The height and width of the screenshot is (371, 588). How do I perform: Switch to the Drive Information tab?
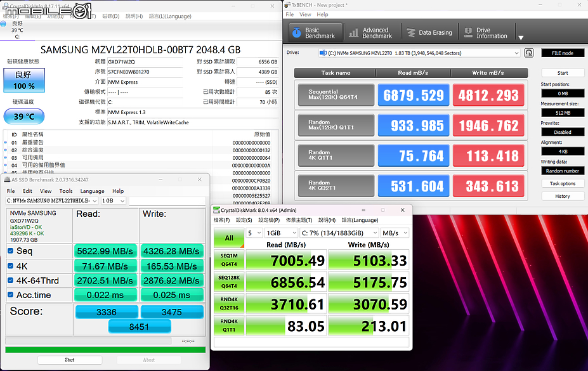click(x=487, y=32)
